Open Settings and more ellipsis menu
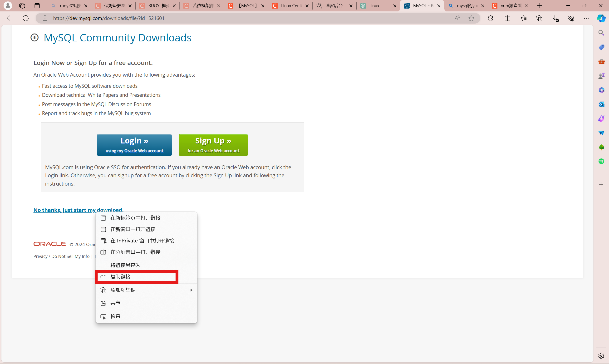This screenshot has height=364, width=609. click(x=586, y=18)
